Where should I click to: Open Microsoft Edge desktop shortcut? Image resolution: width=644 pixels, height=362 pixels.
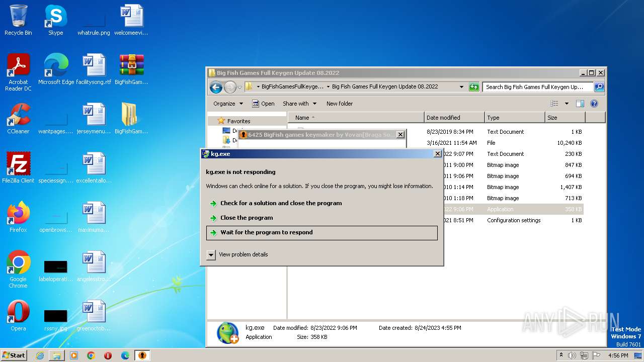[56, 69]
